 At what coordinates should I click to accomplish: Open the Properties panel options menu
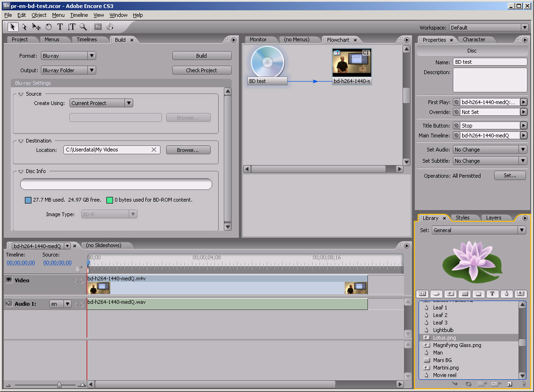(x=525, y=40)
